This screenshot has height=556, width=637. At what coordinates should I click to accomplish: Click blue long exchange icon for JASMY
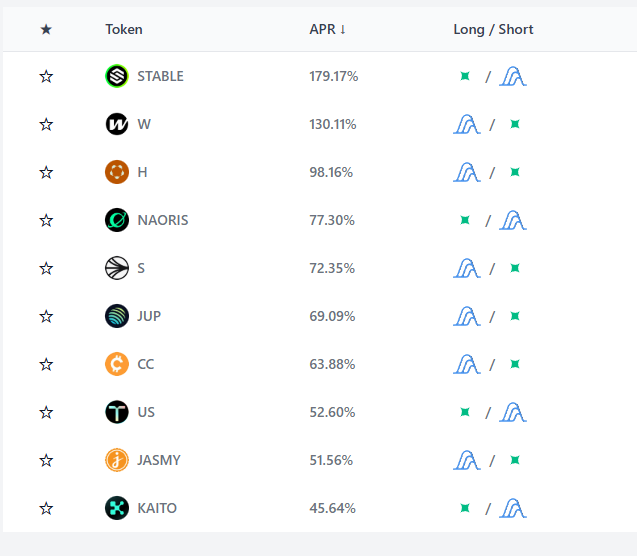coord(467,460)
